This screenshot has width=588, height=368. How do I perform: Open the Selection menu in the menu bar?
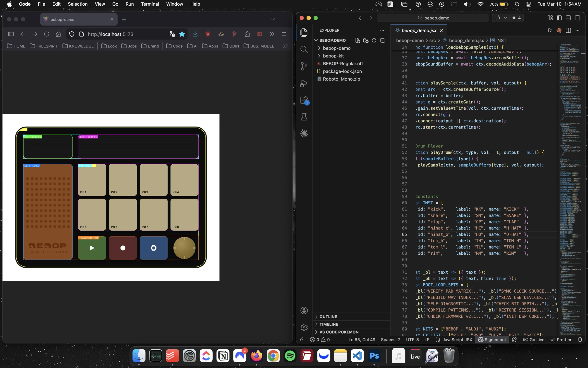[78, 4]
